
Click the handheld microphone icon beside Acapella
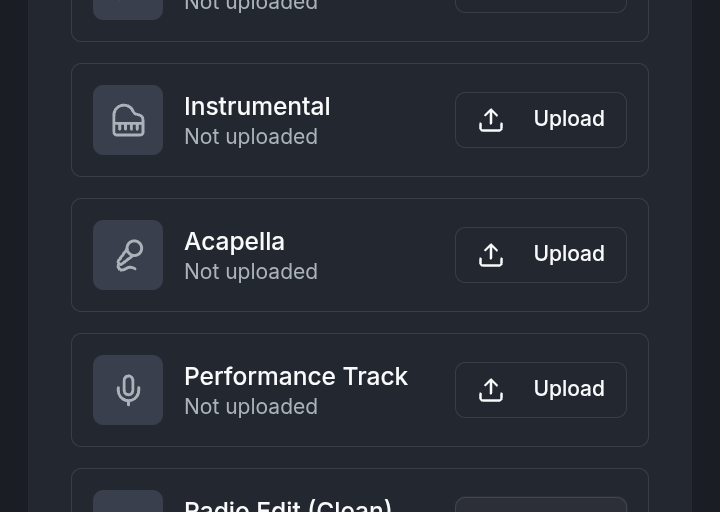coord(128,255)
